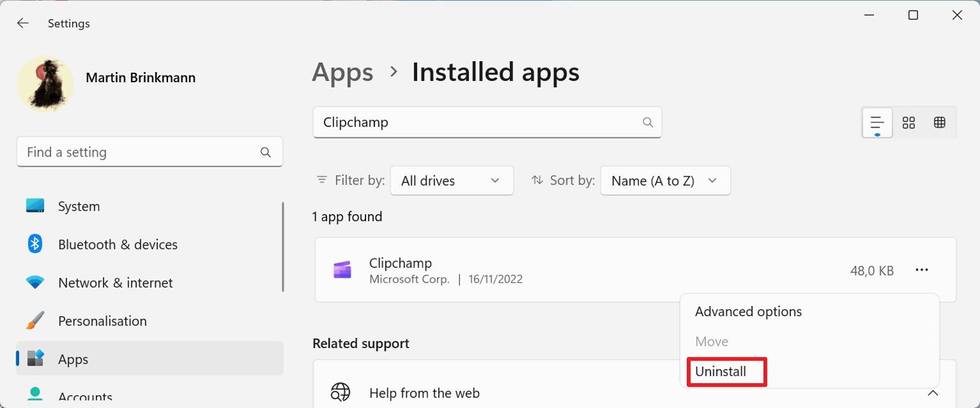The width and height of the screenshot is (980, 408).
Task: Open the three-dot menu for Clipchamp
Action: tap(922, 269)
